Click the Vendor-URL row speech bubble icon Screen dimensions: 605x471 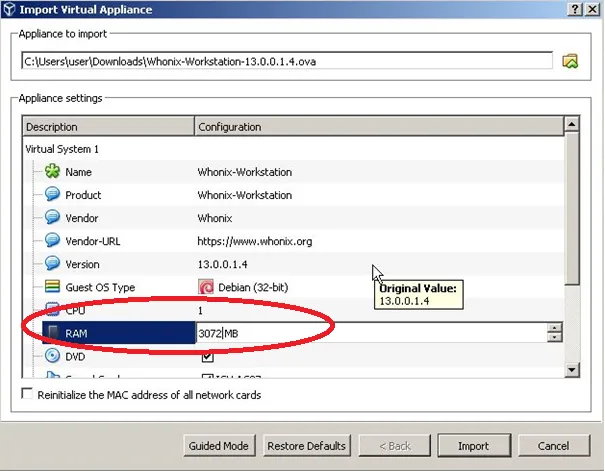[52, 241]
